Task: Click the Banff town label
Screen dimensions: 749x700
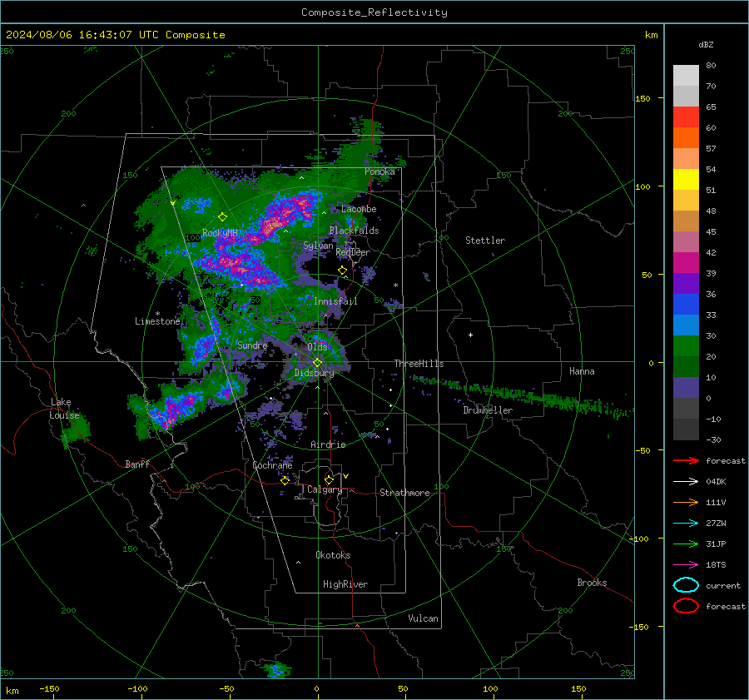Action: [x=137, y=464]
